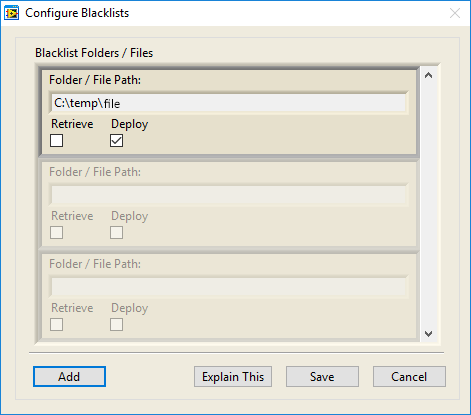This screenshot has width=471, height=415.
Task: Click the LabVIEW icon in title bar
Action: pos(12,13)
